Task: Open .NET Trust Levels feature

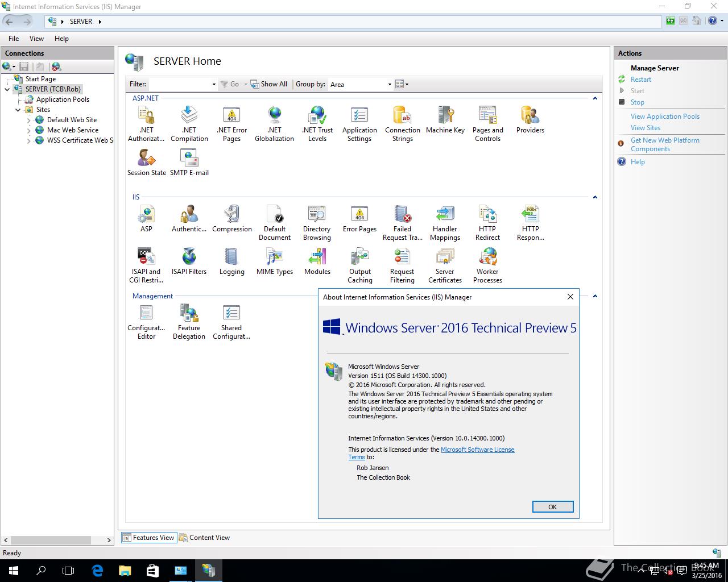Action: pos(317,123)
